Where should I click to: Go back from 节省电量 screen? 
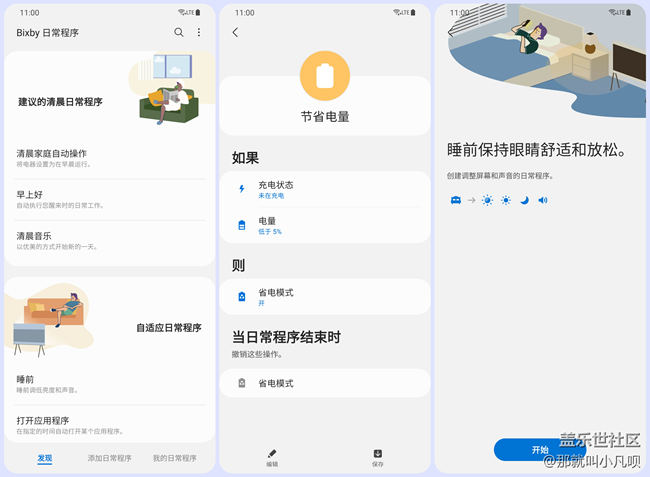pos(235,32)
